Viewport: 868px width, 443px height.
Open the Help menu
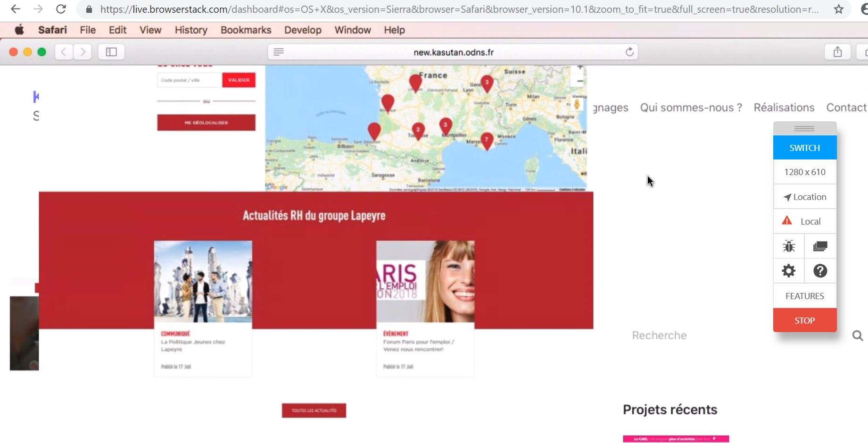click(394, 30)
